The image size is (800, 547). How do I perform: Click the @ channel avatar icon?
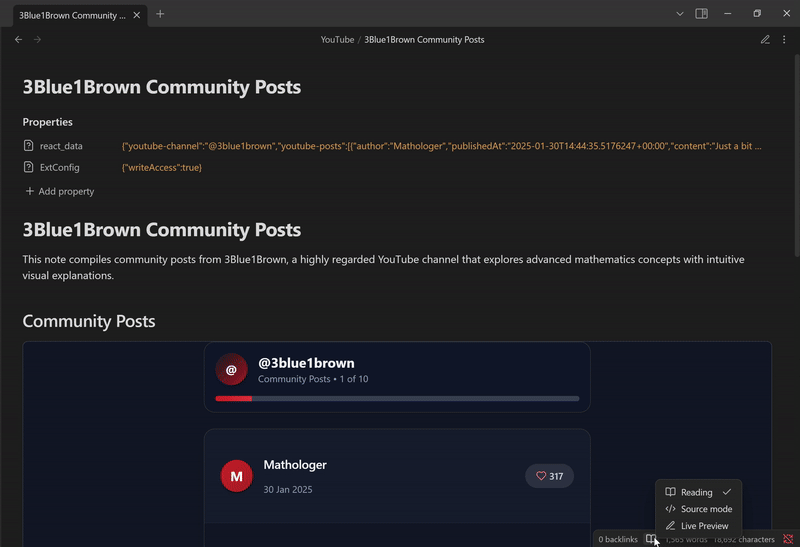tap(231, 369)
